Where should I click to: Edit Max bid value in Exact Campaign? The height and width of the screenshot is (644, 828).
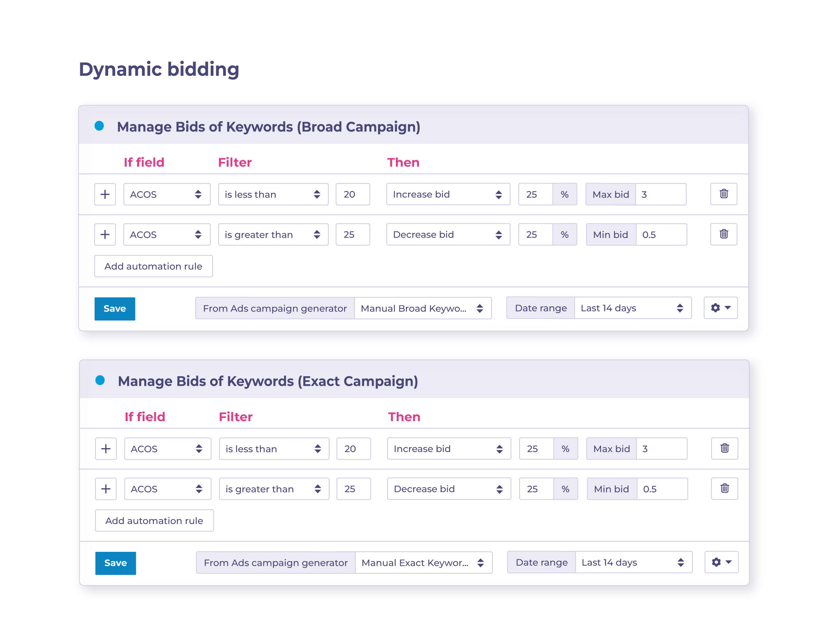(661, 449)
